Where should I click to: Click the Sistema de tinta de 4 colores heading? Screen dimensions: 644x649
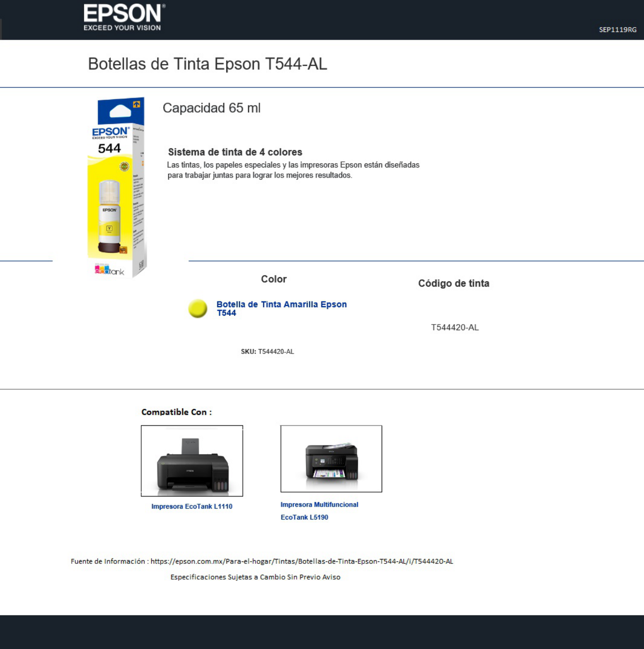[235, 152]
